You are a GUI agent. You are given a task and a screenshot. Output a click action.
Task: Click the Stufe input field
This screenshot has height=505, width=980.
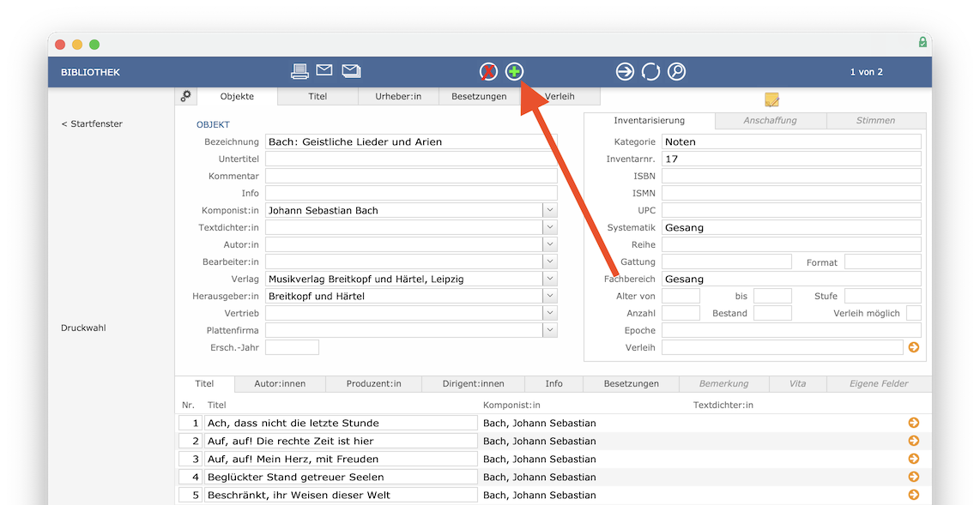882,296
